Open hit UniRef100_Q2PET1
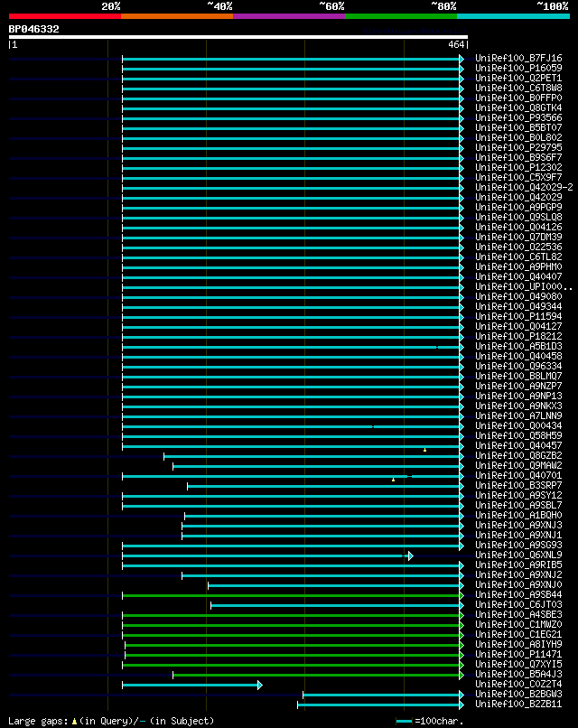Viewport: 578px width, 728px height. (518, 78)
